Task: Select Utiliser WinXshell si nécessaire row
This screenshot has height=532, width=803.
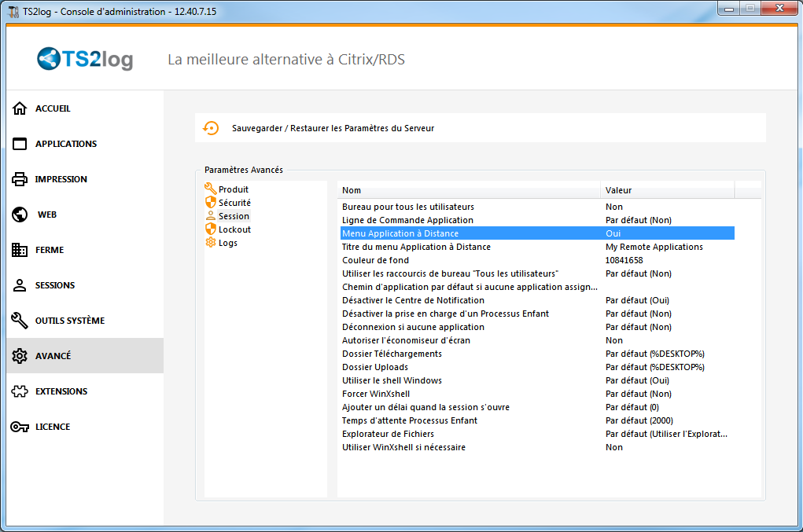Action: pyautogui.click(x=537, y=447)
